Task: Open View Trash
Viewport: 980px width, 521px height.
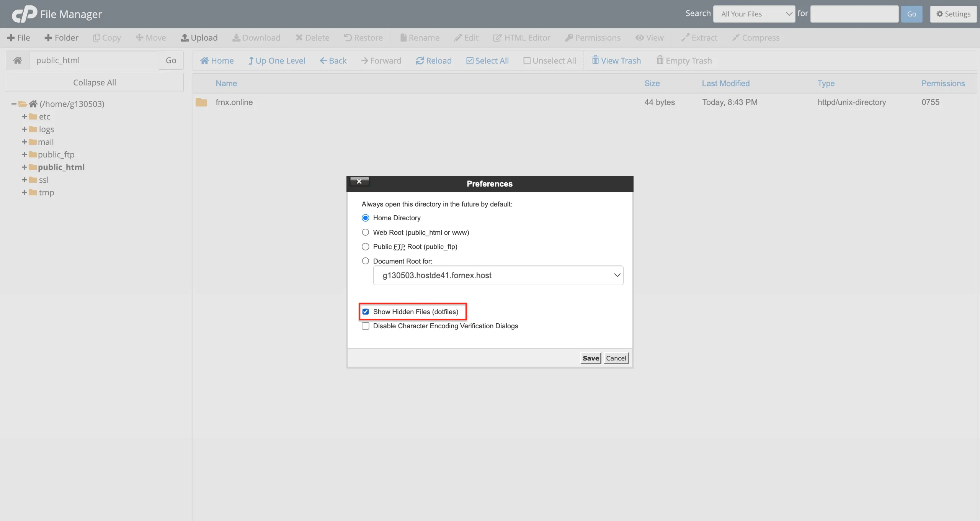Action: tap(616, 61)
